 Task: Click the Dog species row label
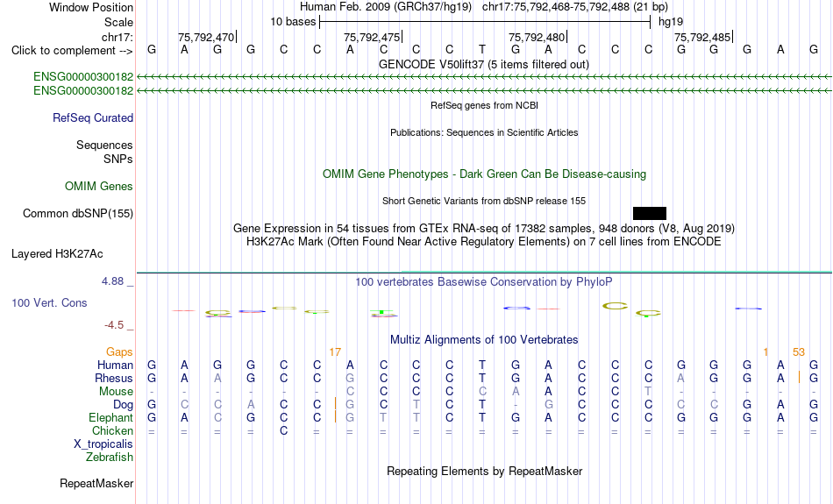point(124,405)
